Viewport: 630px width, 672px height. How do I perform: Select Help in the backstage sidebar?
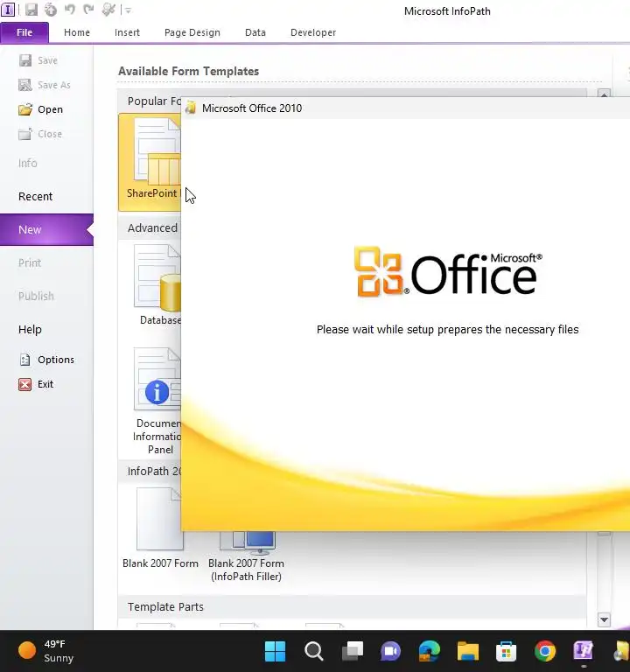click(x=30, y=329)
